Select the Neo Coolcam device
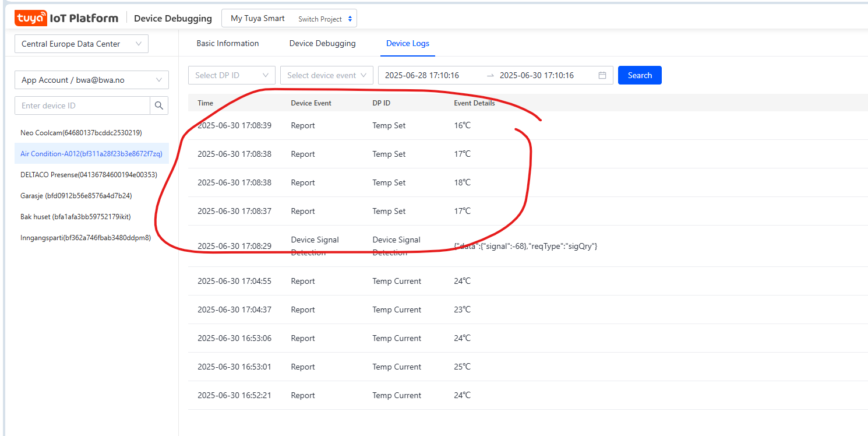 pos(81,133)
